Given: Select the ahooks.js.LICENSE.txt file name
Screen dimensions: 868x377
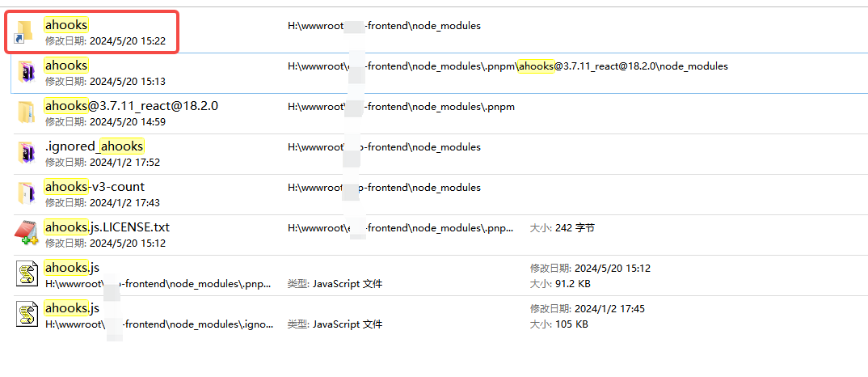Looking at the screenshot, I should click(107, 227).
